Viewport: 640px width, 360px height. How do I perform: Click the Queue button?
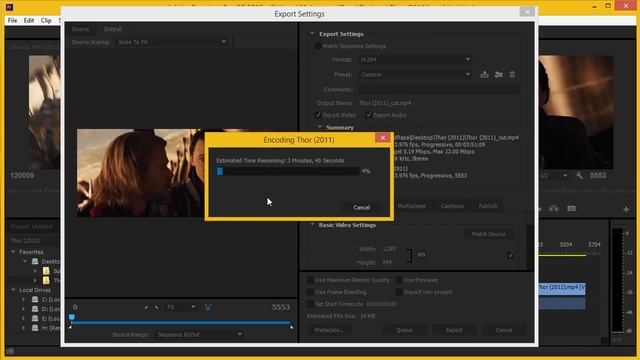404,330
